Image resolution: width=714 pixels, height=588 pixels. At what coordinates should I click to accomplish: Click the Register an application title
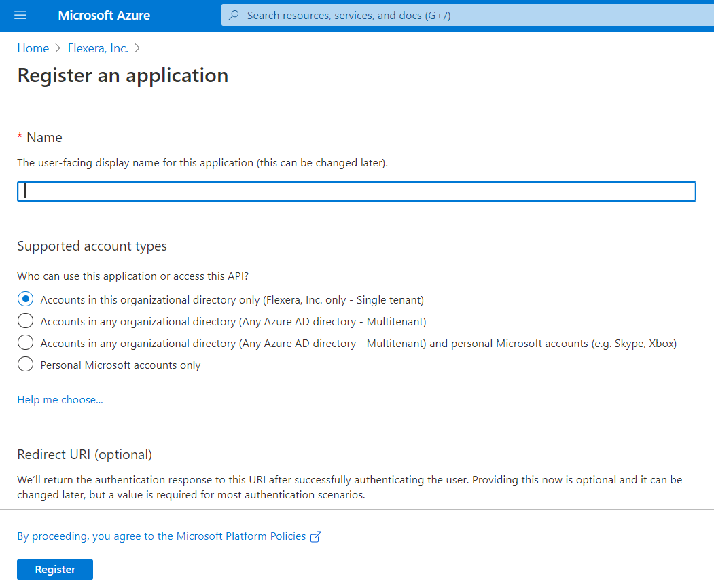[122, 75]
